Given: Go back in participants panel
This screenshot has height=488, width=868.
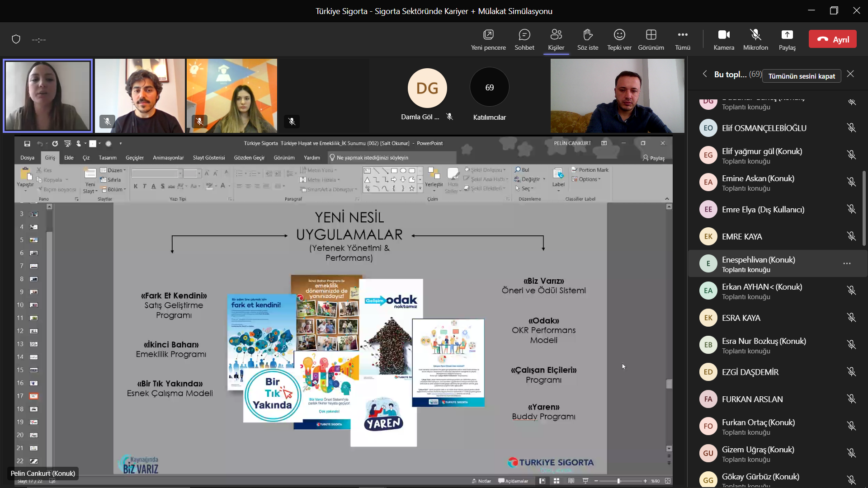Looking at the screenshot, I should pyautogui.click(x=704, y=74).
